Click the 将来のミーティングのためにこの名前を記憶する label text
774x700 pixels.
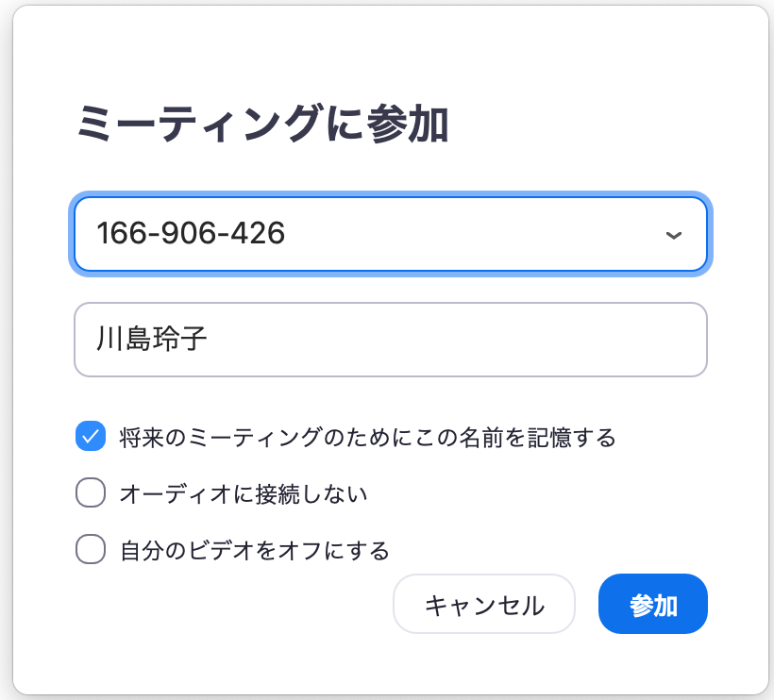pyautogui.click(x=367, y=438)
